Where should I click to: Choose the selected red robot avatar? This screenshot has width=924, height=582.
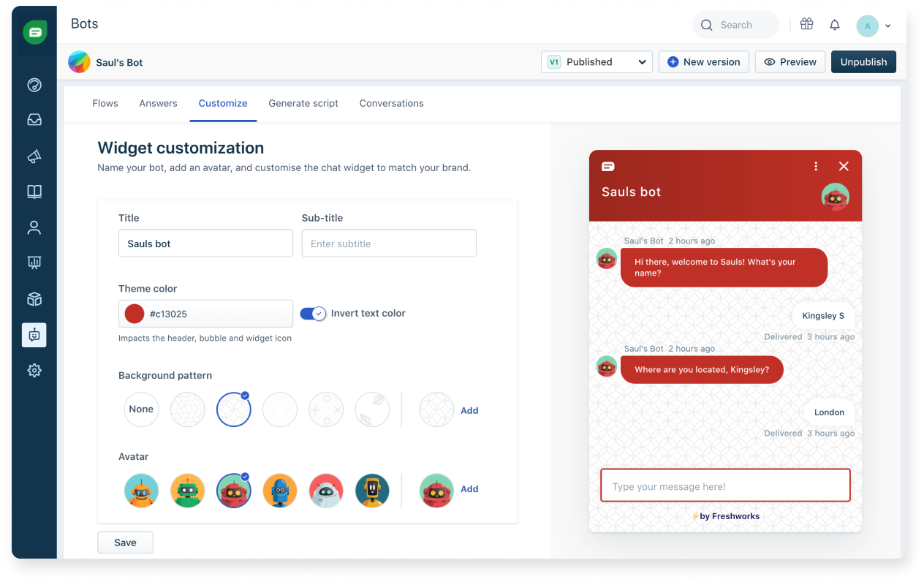coord(234,490)
